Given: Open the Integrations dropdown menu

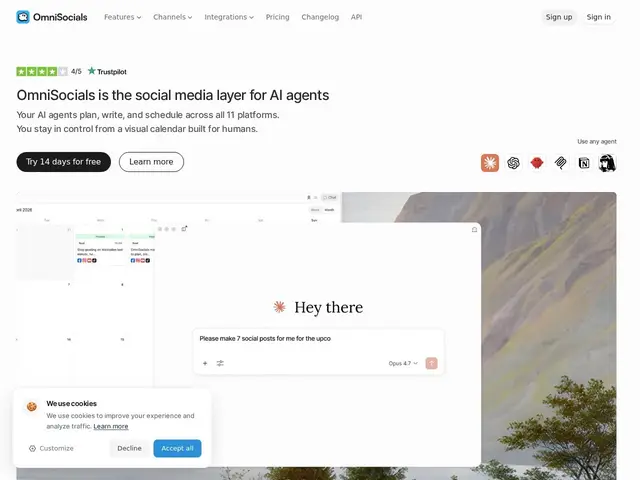Looking at the screenshot, I should (229, 17).
